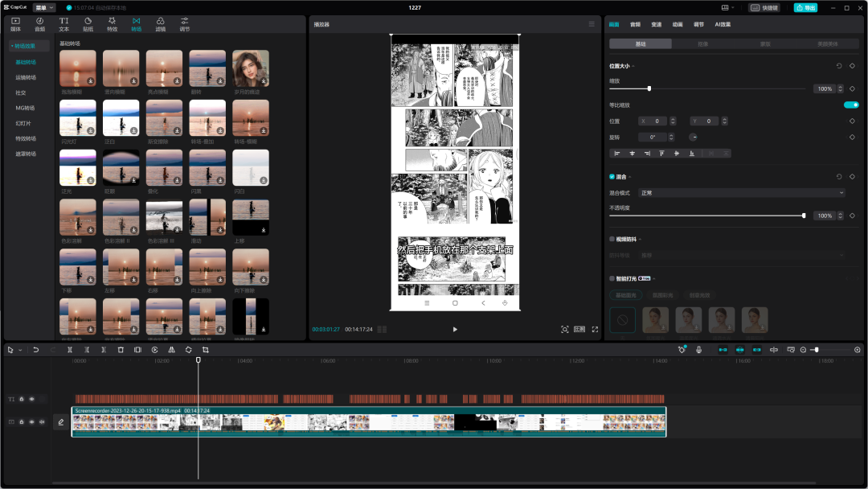Click the crop icon in timeline toolbar
The image size is (868, 489).
(x=206, y=350)
